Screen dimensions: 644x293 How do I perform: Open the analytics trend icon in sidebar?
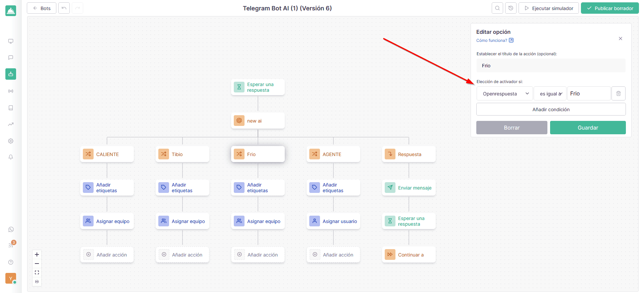pos(11,124)
